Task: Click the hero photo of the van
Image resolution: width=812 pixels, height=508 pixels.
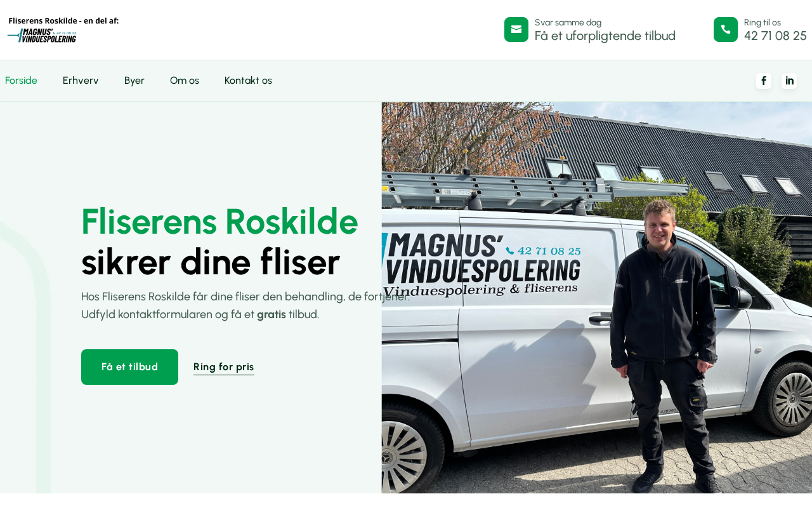Action: click(x=597, y=298)
